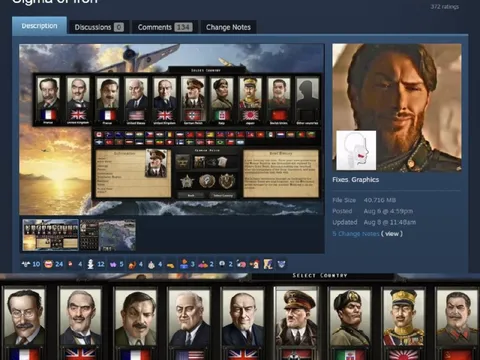The height and width of the screenshot is (360, 480).
Task: Click the file size value 40.716 MB
Action: click(380, 200)
